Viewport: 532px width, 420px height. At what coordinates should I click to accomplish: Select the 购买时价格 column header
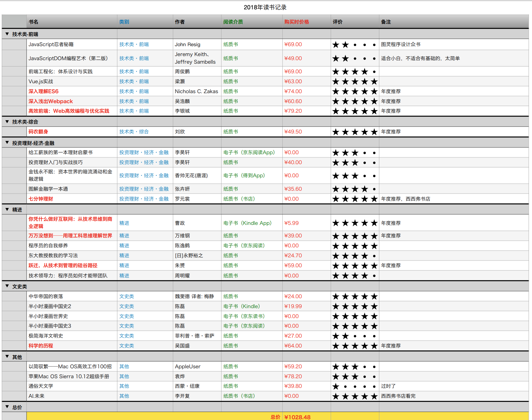pos(307,22)
